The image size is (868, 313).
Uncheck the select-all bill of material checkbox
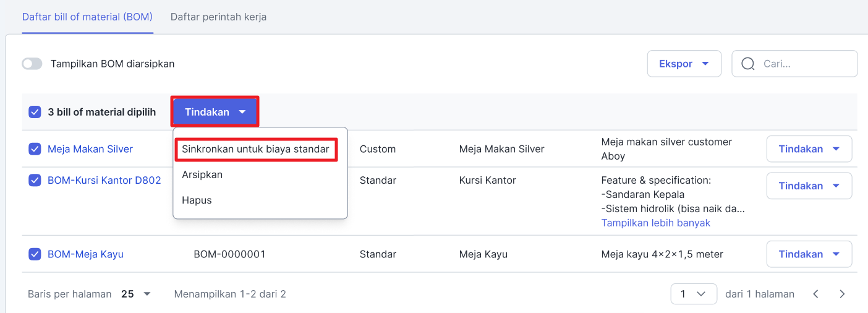click(35, 113)
